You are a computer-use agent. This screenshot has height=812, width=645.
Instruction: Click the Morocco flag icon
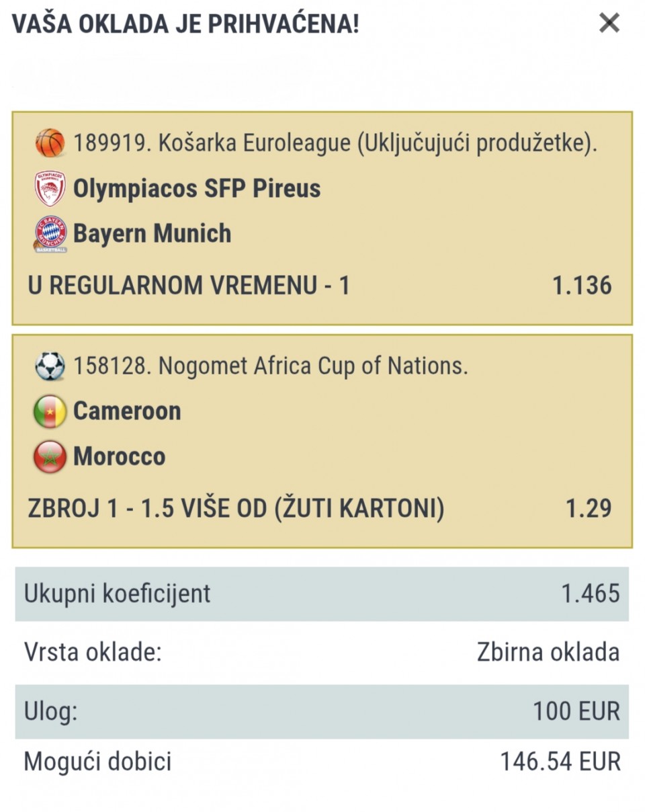pyautogui.click(x=50, y=457)
